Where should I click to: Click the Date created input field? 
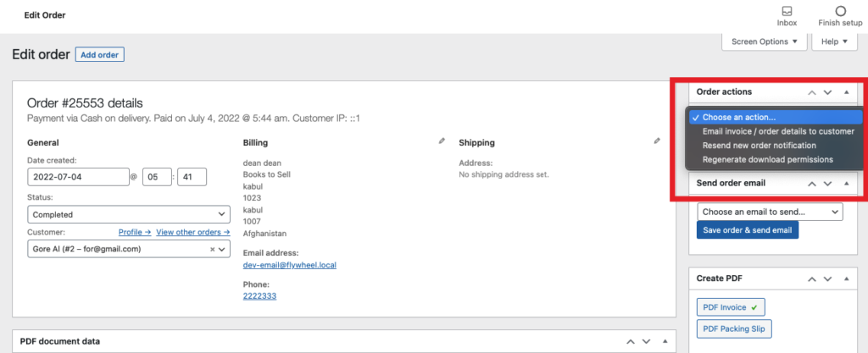point(77,177)
